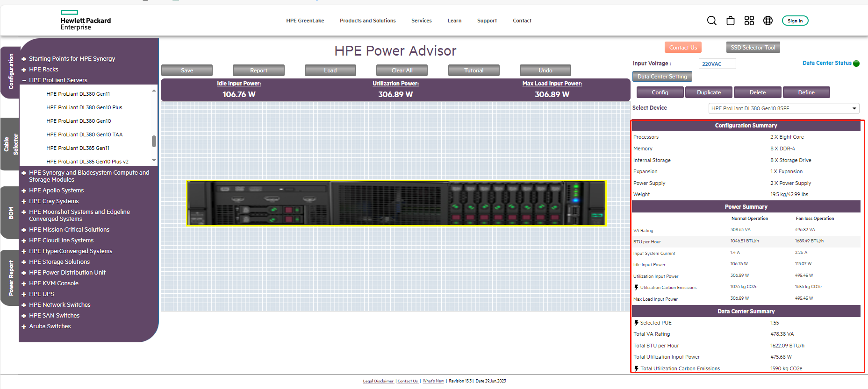Open the Products and Solutions menu
The image size is (868, 389).
[x=367, y=21]
